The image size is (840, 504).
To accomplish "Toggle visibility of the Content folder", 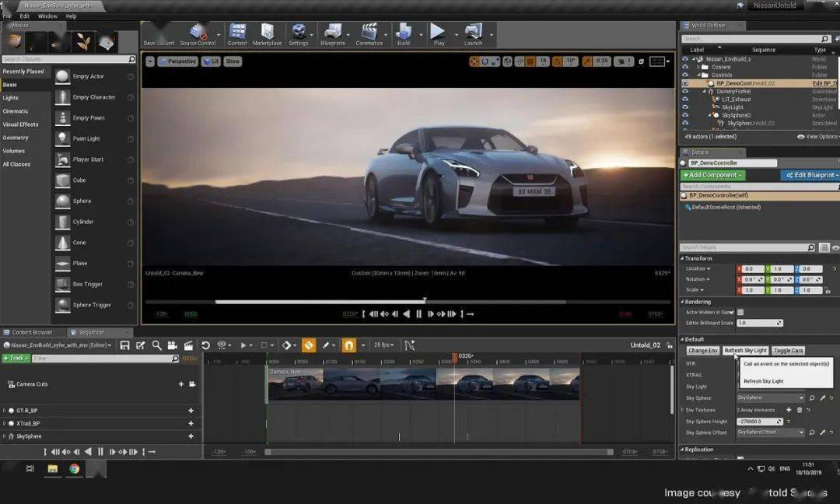I will [684, 68].
